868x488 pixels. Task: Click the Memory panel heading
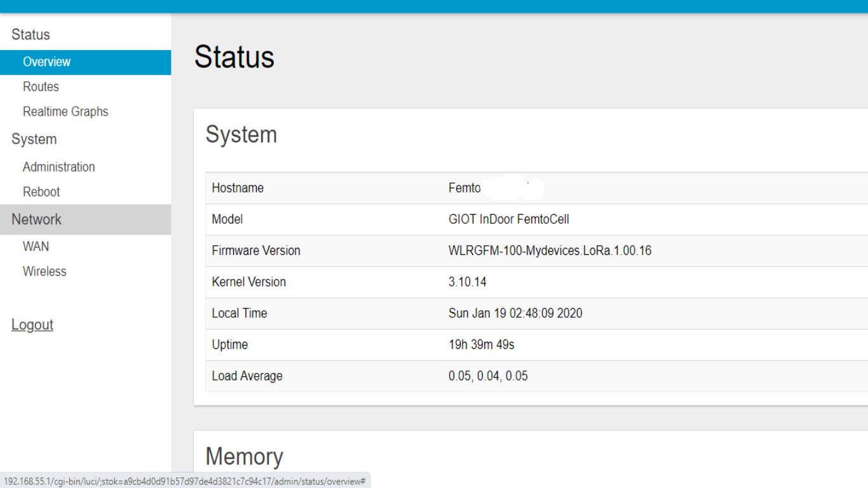coord(244,457)
